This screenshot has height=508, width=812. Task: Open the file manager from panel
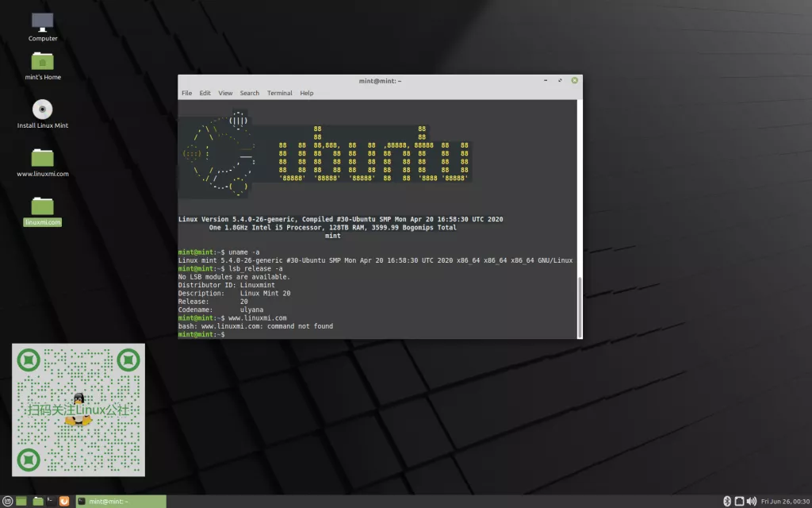tap(38, 502)
